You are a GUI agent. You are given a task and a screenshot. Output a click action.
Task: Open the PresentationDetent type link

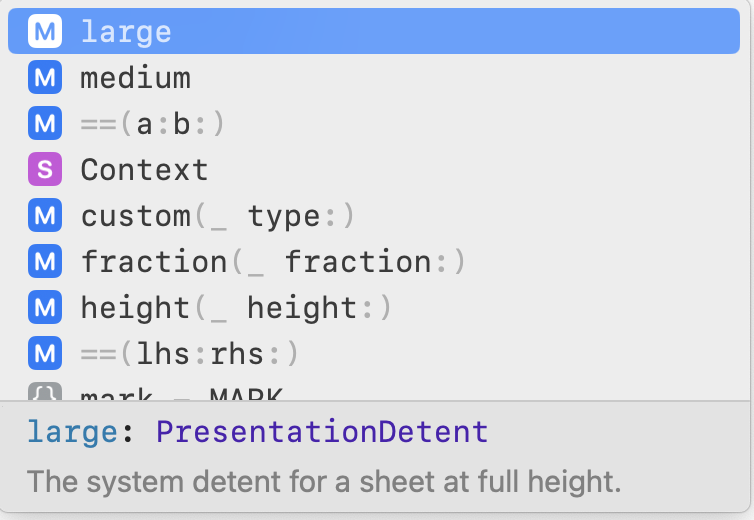pyautogui.click(x=322, y=431)
